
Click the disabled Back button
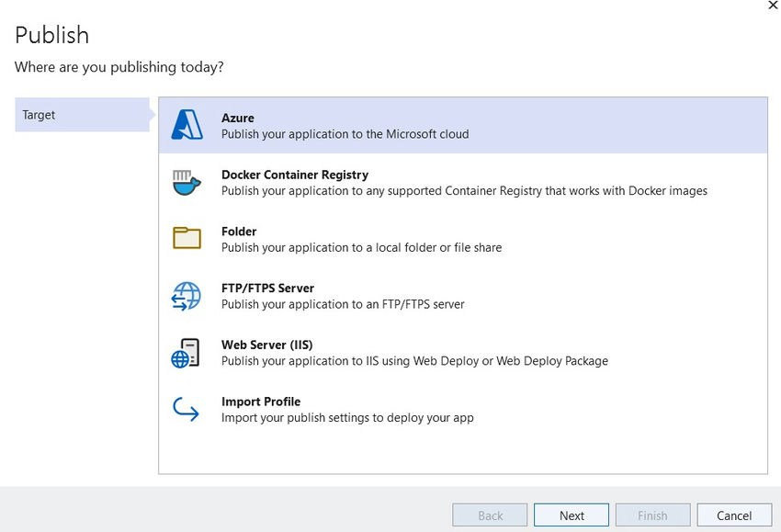(x=491, y=515)
